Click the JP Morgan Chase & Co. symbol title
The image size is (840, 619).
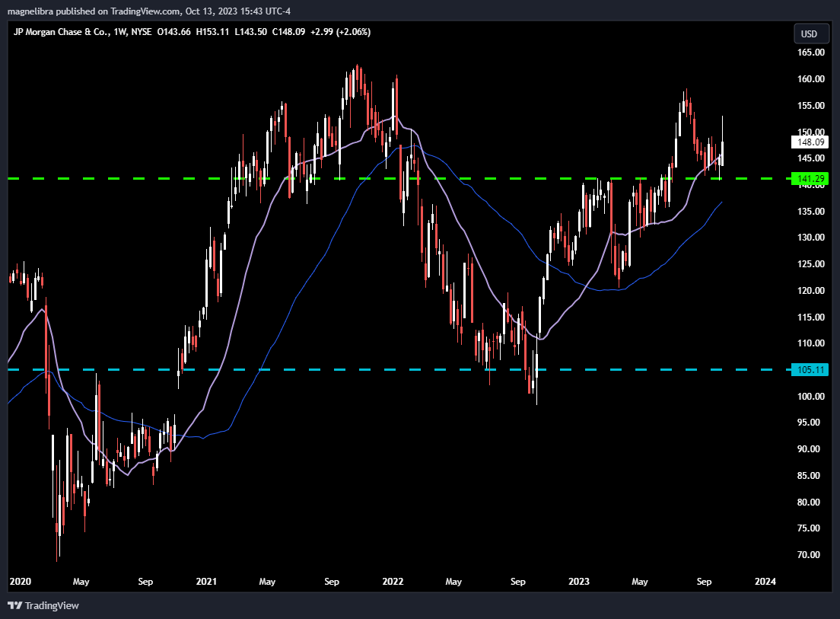pyautogui.click(x=59, y=32)
